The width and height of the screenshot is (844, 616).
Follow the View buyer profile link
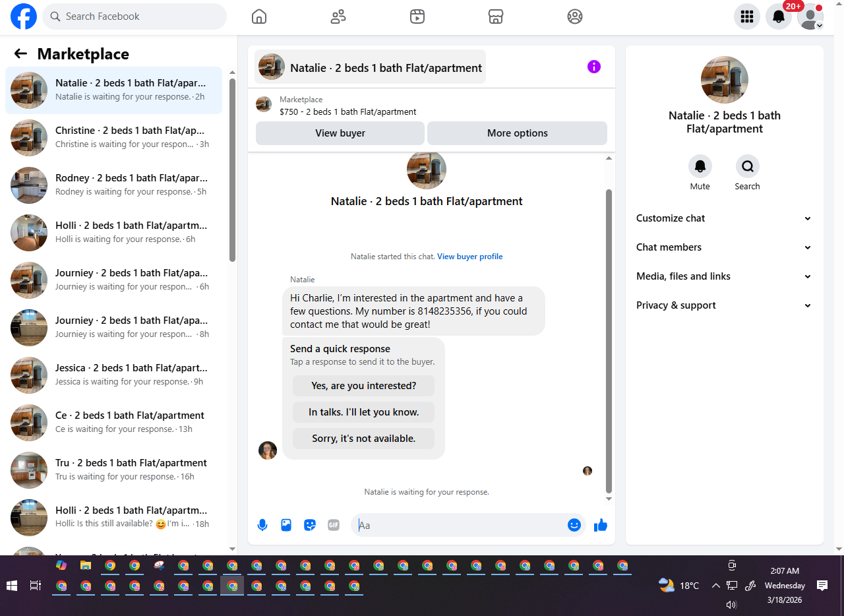coord(469,257)
